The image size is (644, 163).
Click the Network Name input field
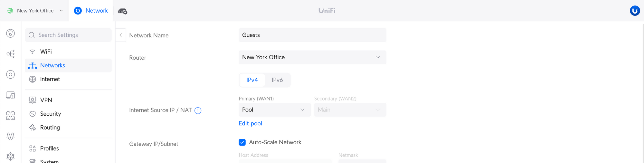(x=312, y=35)
